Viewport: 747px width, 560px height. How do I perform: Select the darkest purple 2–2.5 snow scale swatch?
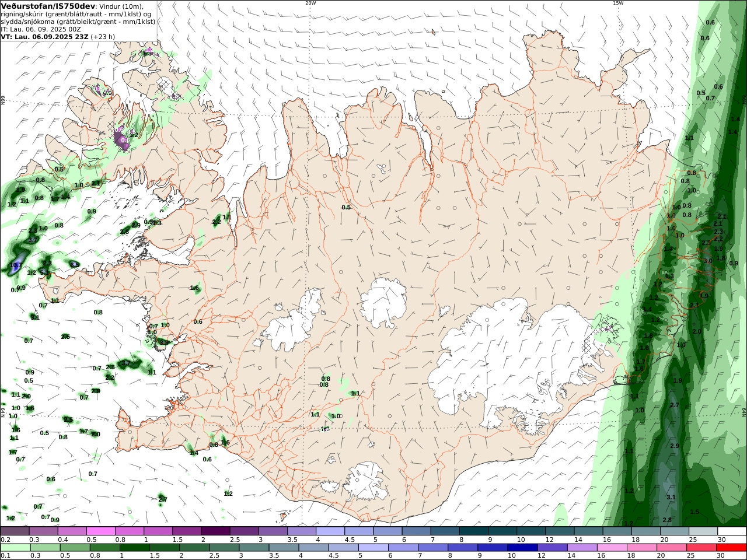(x=215, y=531)
